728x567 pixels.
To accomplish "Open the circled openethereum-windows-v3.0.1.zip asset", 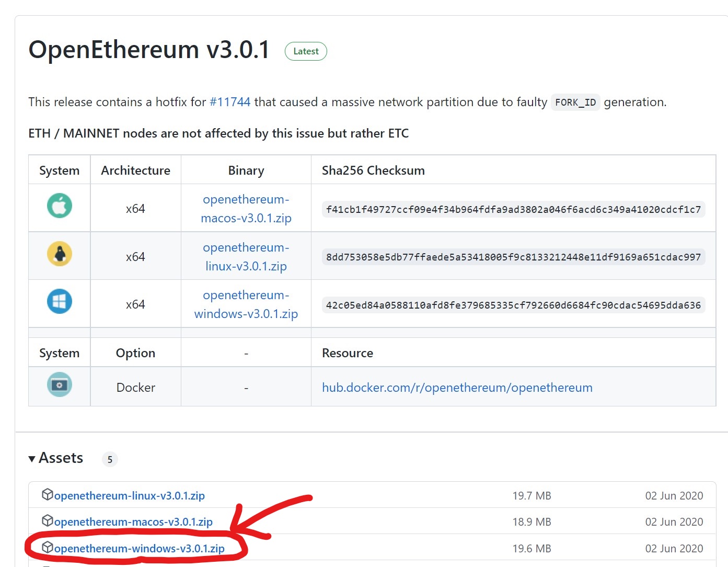I will tap(138, 548).
